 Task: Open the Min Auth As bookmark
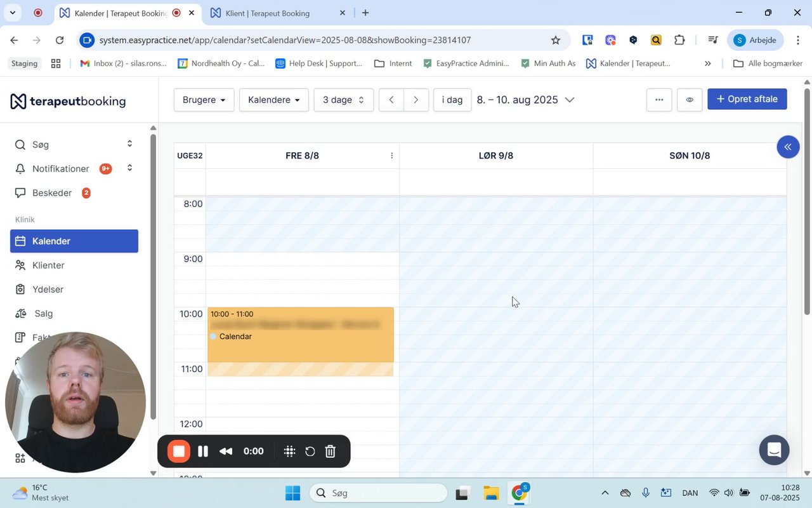click(548, 63)
